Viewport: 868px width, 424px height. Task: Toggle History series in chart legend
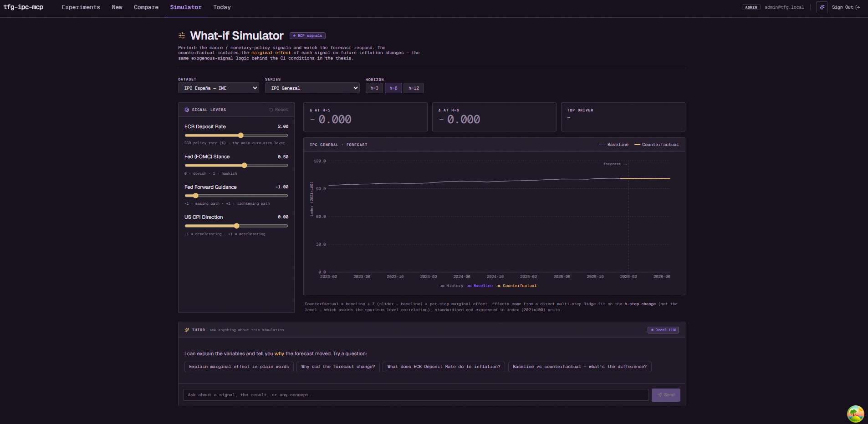(x=451, y=286)
